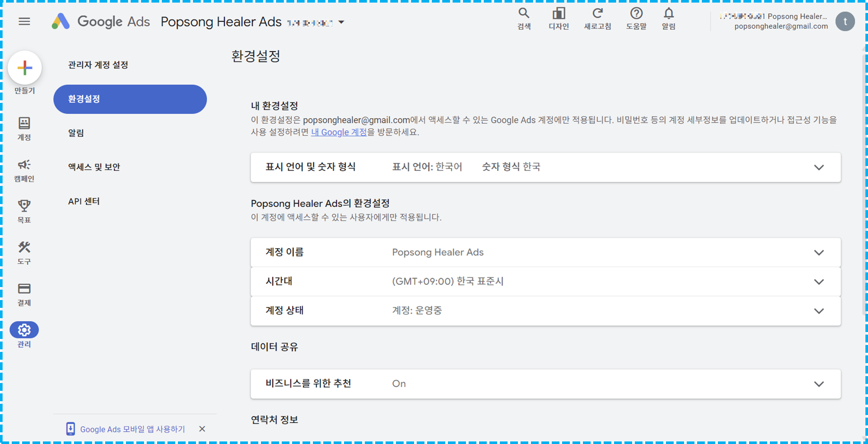
Task: Select API 센터 menu item
Action: [84, 201]
